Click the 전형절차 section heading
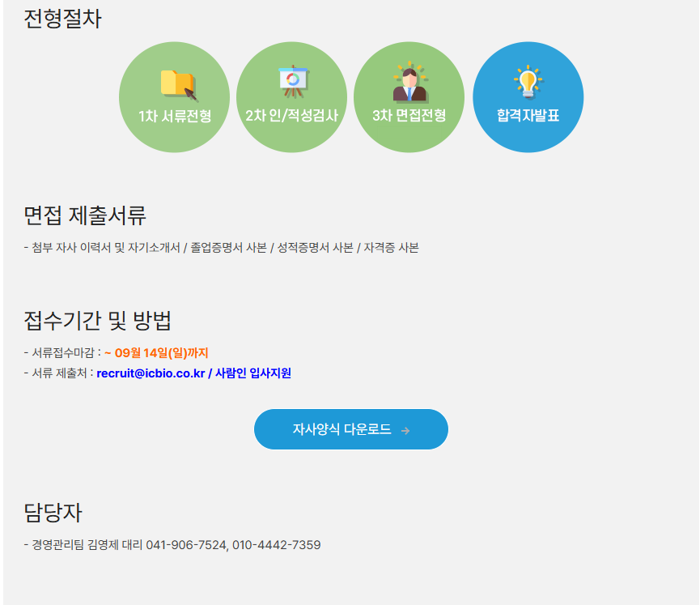This screenshot has width=700, height=605. pyautogui.click(x=62, y=19)
